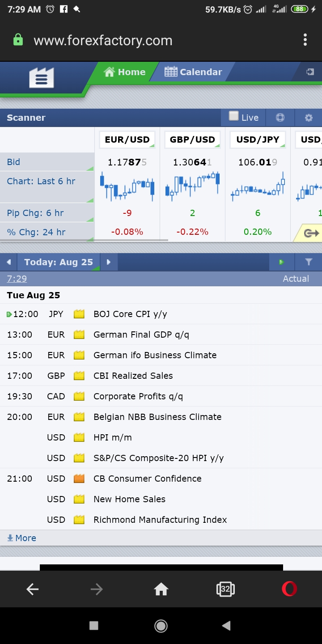The height and width of the screenshot is (644, 322).
Task: Click yellow impact folder for Corporate Profits
Action: tap(79, 396)
